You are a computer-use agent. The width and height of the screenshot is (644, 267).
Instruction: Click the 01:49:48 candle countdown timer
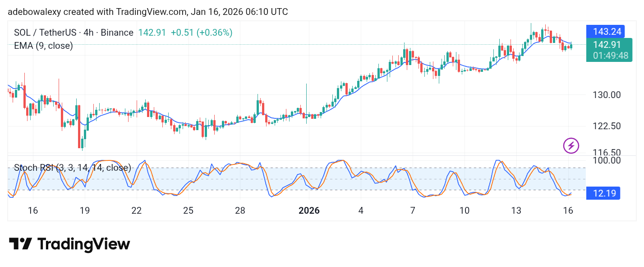(x=611, y=56)
